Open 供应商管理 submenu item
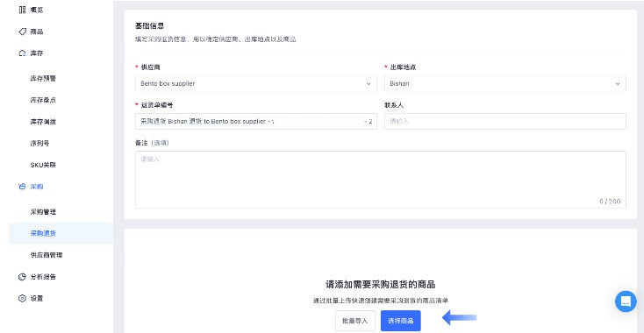Image resolution: width=644 pixels, height=333 pixels. (x=47, y=255)
